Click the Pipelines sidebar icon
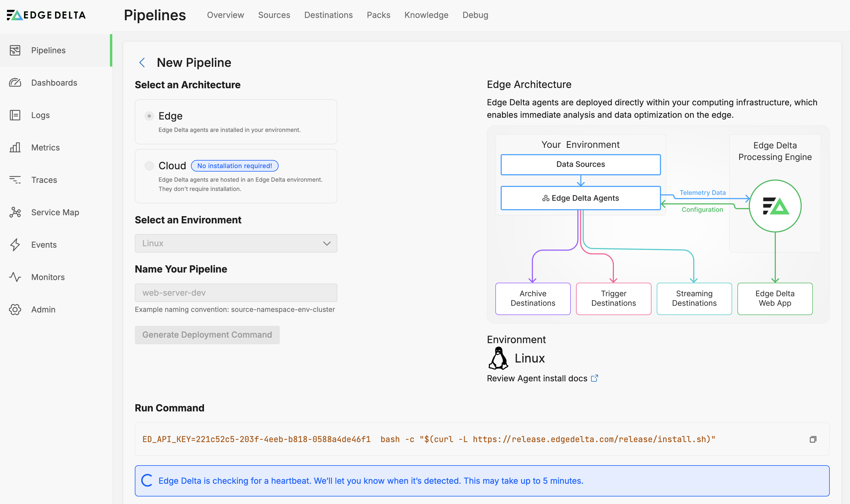 15,50
